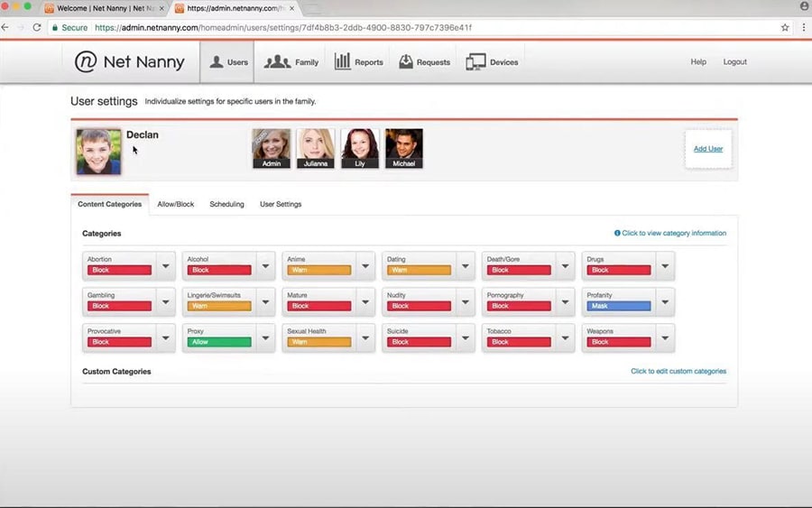Screen dimensions: 812x508
Task: Select the Michael user thumbnail
Action: tap(404, 149)
